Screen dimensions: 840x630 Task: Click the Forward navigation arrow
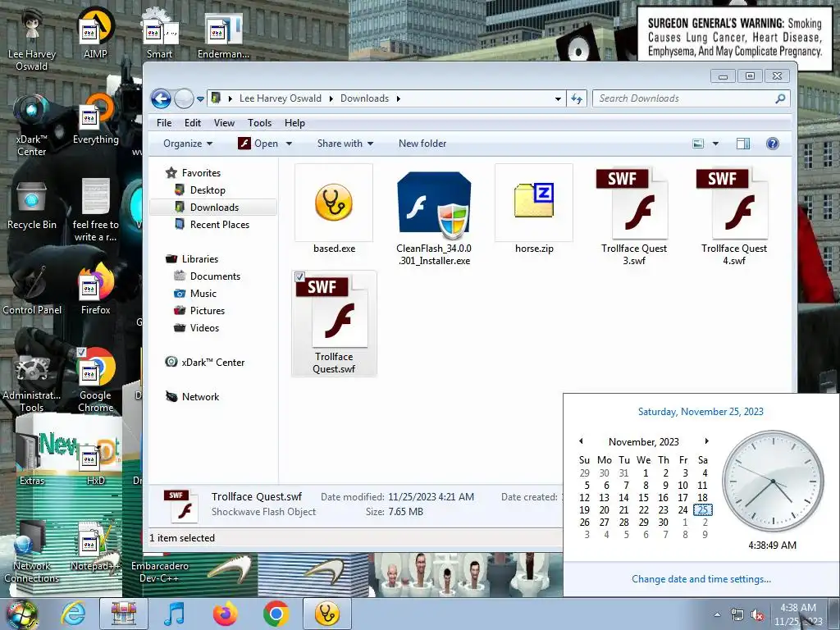point(184,98)
